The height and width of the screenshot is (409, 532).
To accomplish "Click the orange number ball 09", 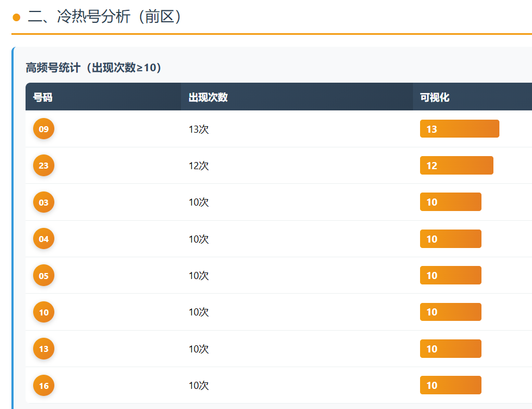I will (x=43, y=129).
